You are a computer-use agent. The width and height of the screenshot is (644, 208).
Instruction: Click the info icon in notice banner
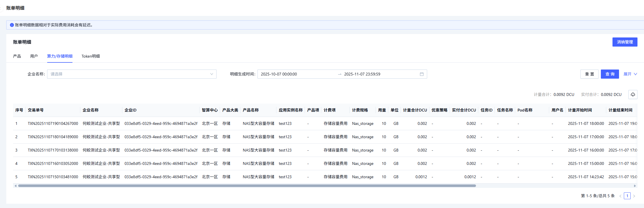12,25
